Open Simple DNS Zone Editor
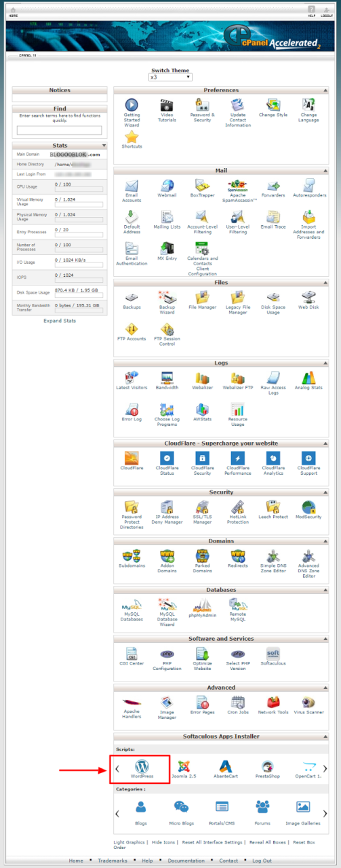 click(x=273, y=556)
